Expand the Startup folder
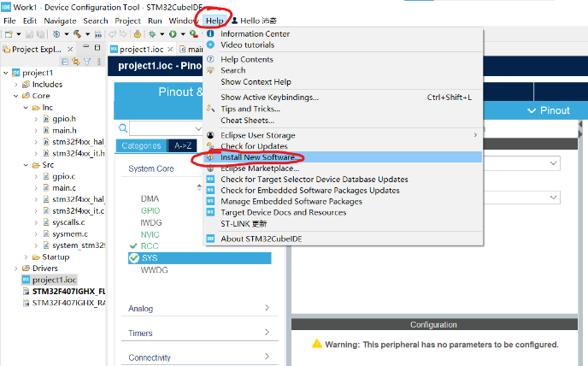Image resolution: width=588 pixels, height=366 pixels. coord(26,257)
